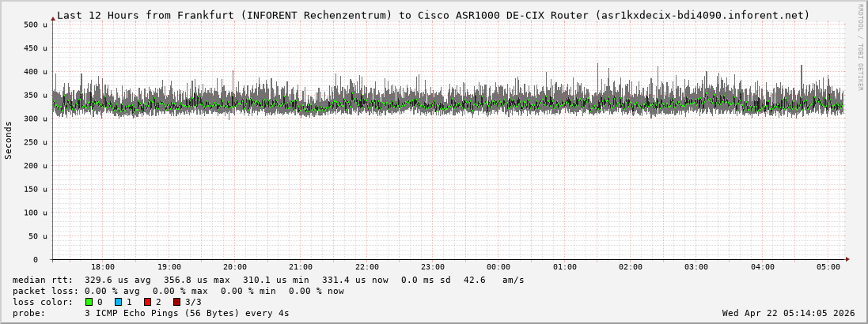
Task: Click the median rtt statistics line
Action: 268,280
